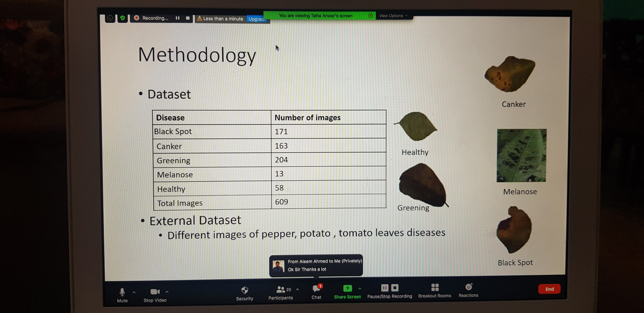
Task: Expand share options arrow beside Share Screen
Action: 360,289
